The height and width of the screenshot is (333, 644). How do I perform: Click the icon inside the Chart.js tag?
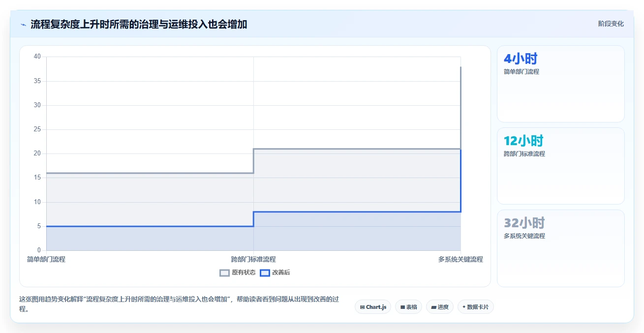pyautogui.click(x=362, y=307)
